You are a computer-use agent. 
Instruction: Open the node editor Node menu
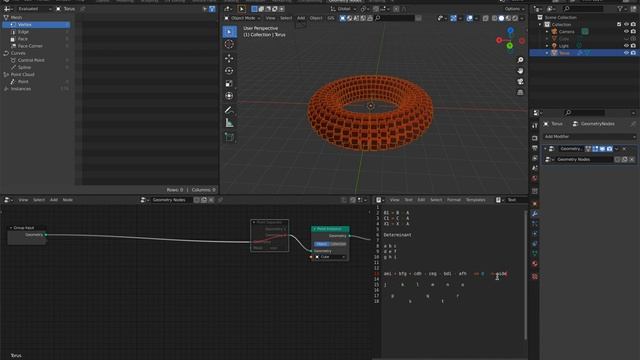[68, 200]
